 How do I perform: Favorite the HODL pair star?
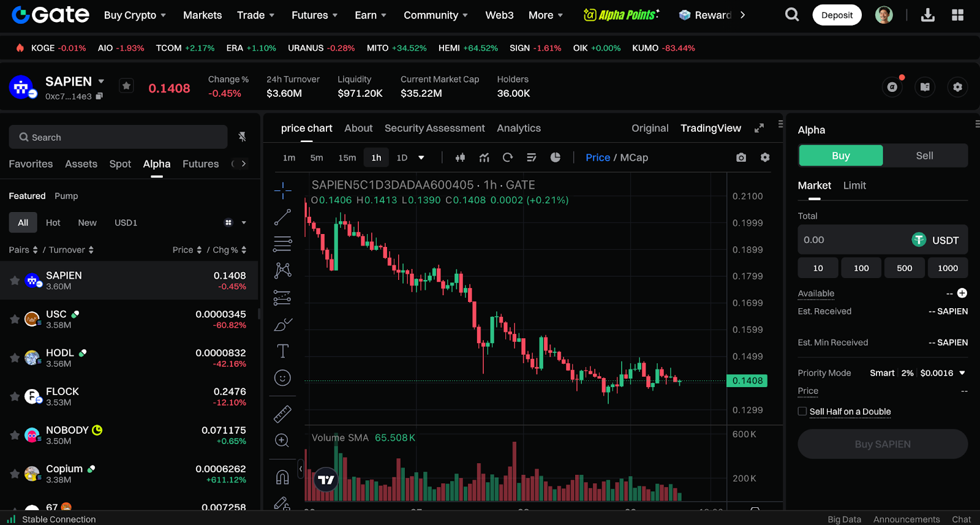(15, 358)
